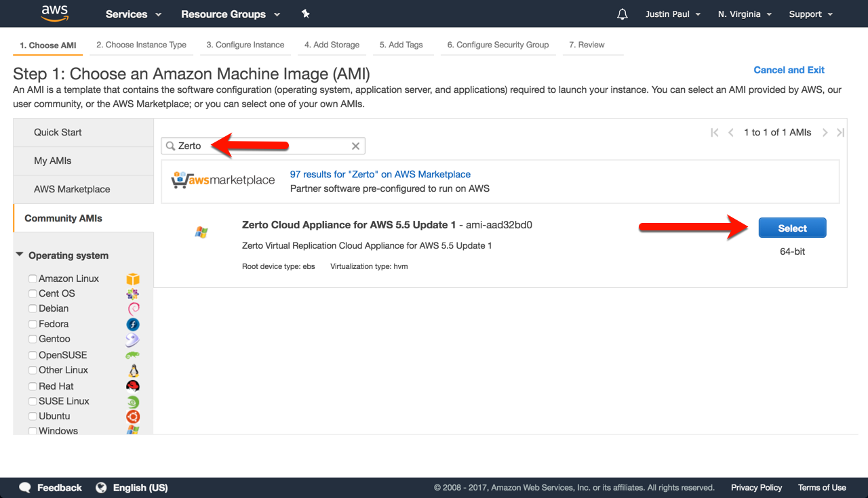868x498 pixels.
Task: Click the blue Select button for Zerto AMI
Action: click(x=792, y=228)
